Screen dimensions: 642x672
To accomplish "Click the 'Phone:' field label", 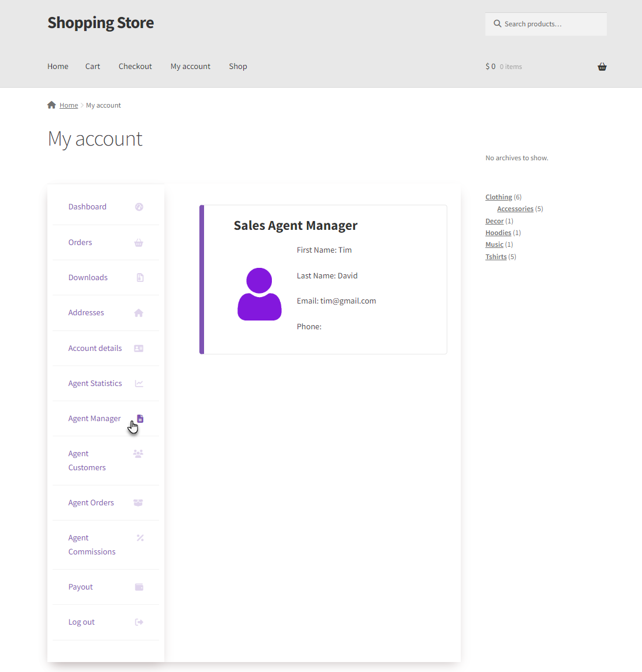I will tap(309, 326).
